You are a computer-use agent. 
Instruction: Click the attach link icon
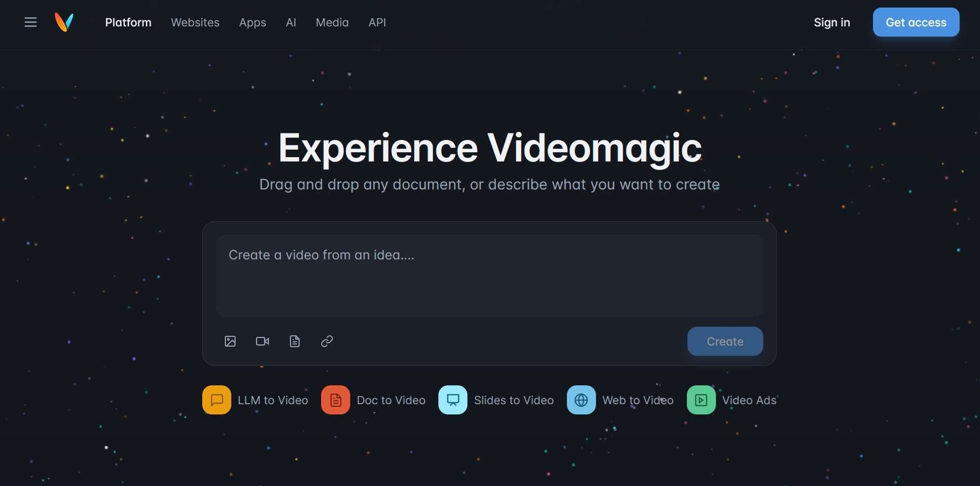tap(327, 341)
